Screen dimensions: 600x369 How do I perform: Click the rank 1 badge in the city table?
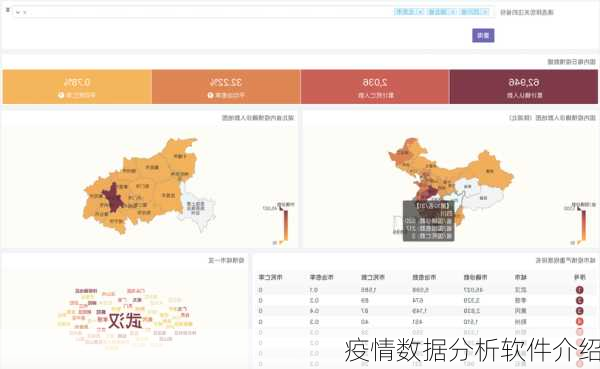tap(579, 290)
